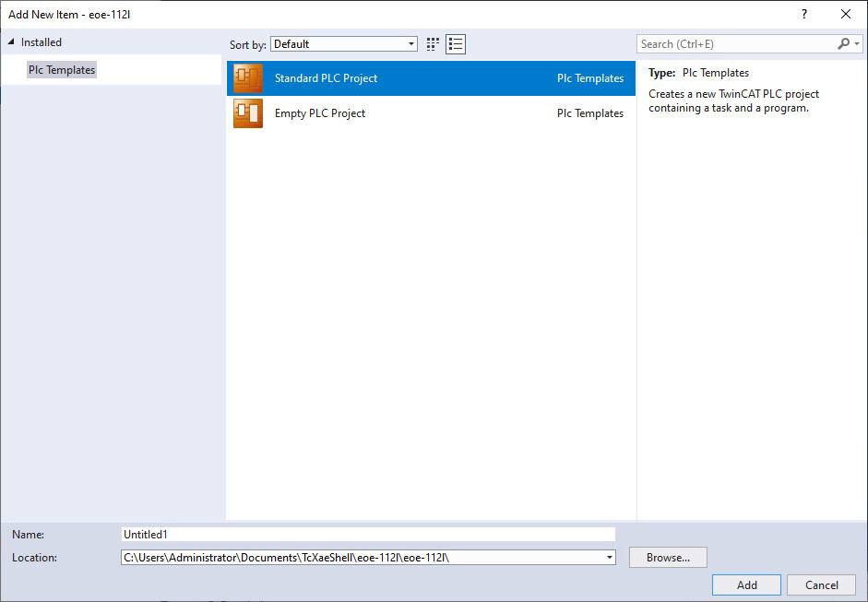Select the Empty PLC Project label

pyautogui.click(x=320, y=113)
